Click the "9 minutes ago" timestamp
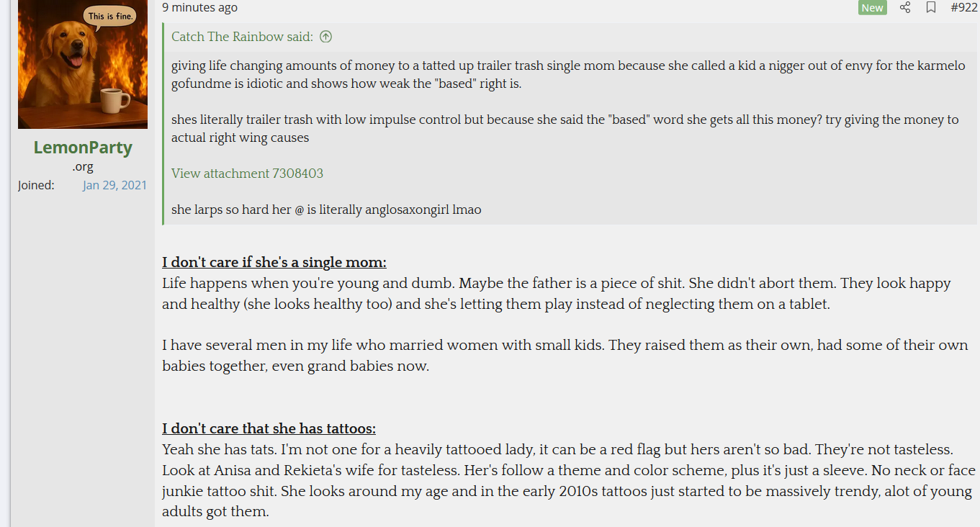 [199, 7]
